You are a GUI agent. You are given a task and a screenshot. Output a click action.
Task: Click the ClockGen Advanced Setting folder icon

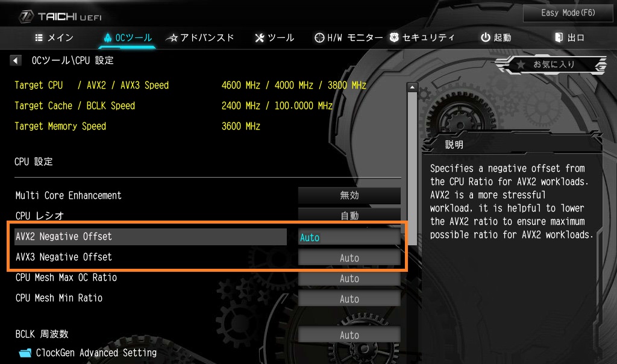coord(25,353)
